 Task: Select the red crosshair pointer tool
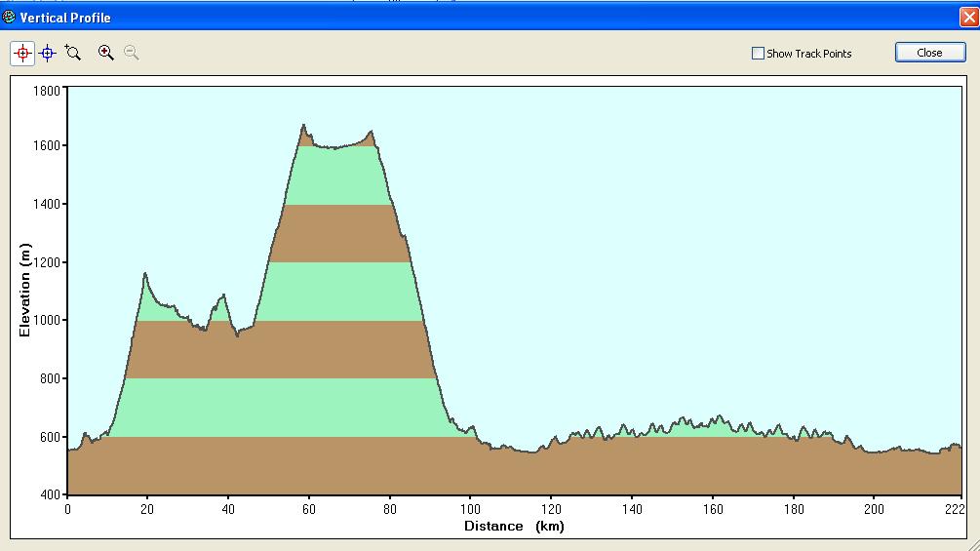tap(22, 54)
